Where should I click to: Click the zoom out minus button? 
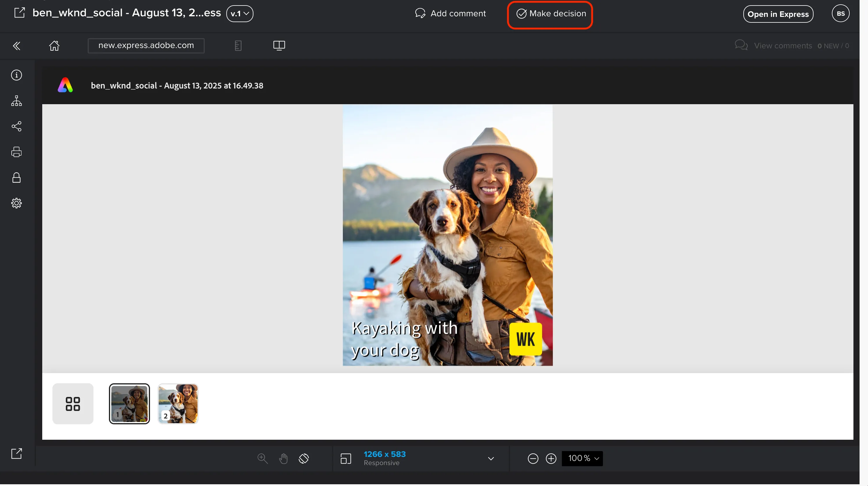[x=533, y=458]
